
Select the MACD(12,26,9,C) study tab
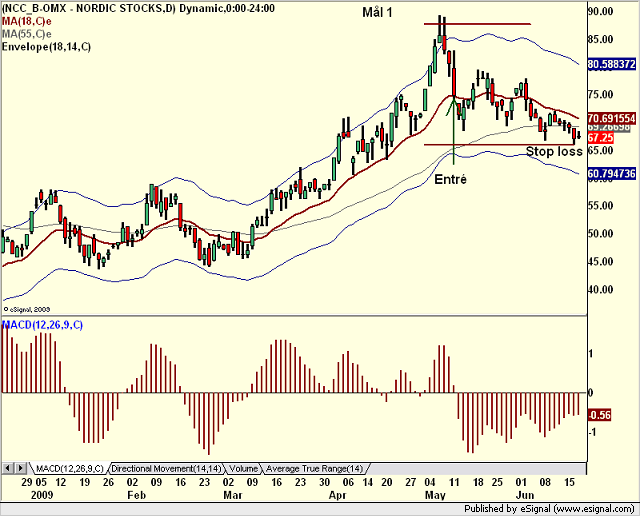[x=69, y=469]
